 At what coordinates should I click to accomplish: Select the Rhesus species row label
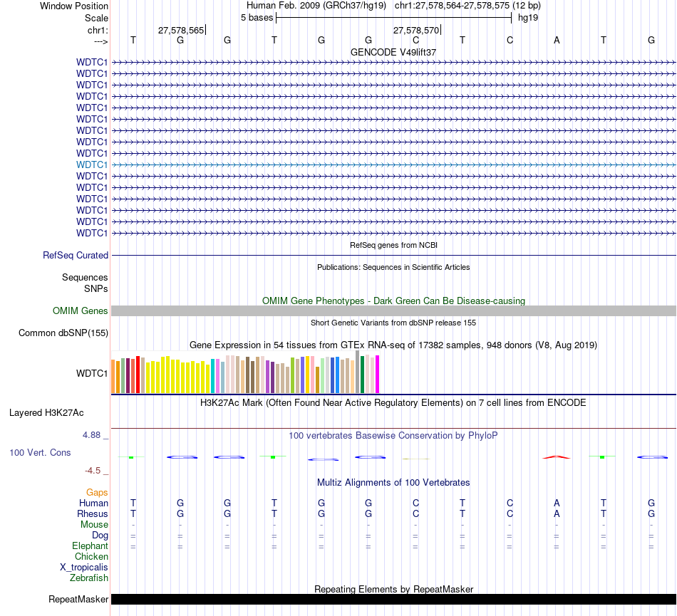(93, 514)
